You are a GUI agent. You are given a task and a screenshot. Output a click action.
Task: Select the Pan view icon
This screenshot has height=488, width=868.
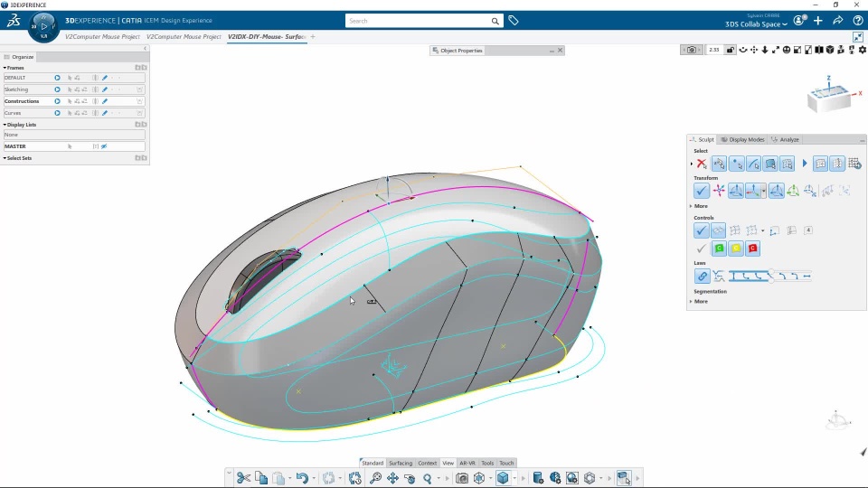[x=392, y=478]
